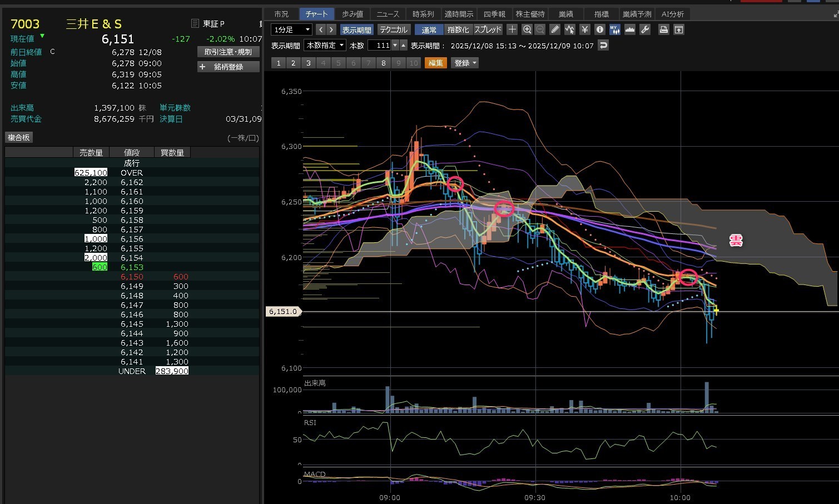This screenshot has height=504, width=839.
Task: Click the reset display period return arrow
Action: (x=603, y=46)
